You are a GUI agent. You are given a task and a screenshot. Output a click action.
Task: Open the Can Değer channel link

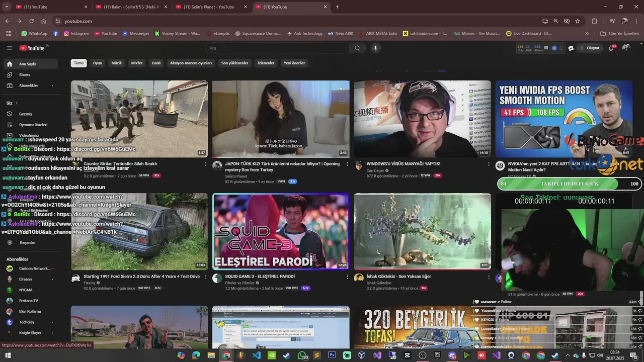[375, 170]
